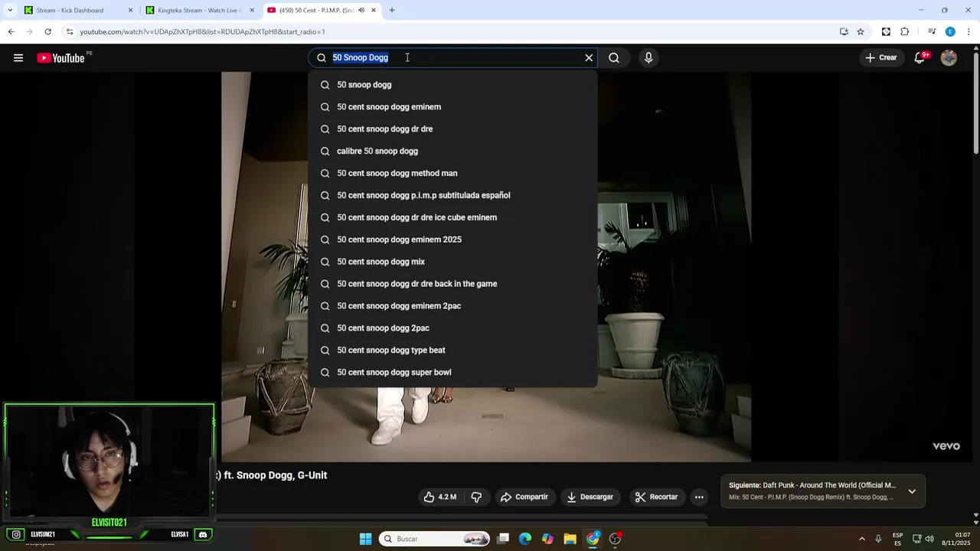Choose suggestion "50 cent snoop dogg eminem"
Viewport: 980px width, 551px height.
coord(452,107)
